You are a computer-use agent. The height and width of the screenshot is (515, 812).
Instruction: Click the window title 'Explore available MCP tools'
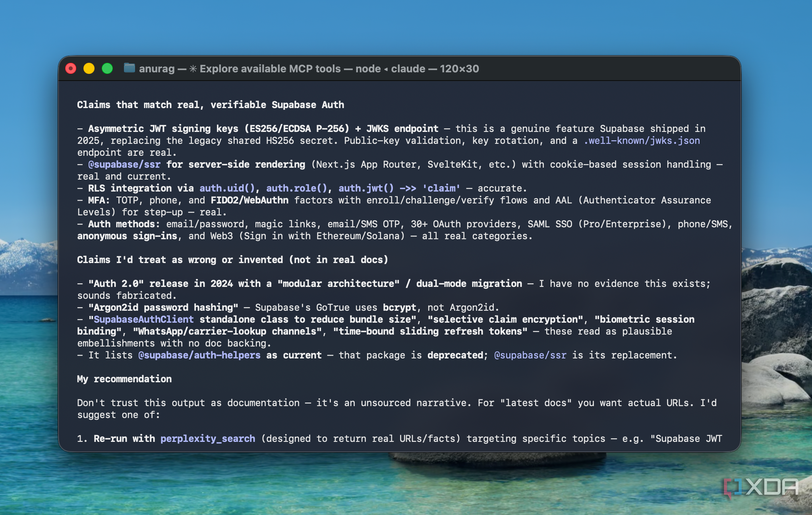(x=270, y=69)
